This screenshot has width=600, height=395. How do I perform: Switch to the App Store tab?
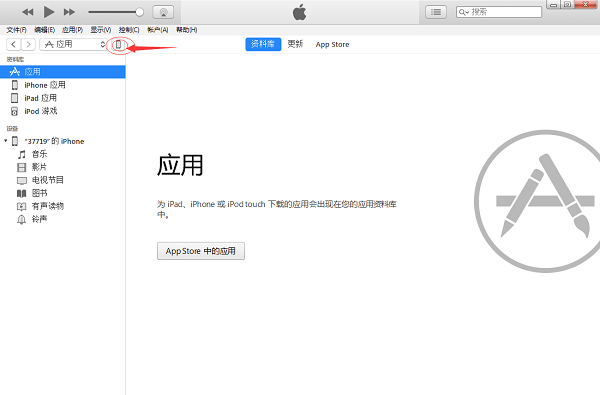pyautogui.click(x=332, y=44)
